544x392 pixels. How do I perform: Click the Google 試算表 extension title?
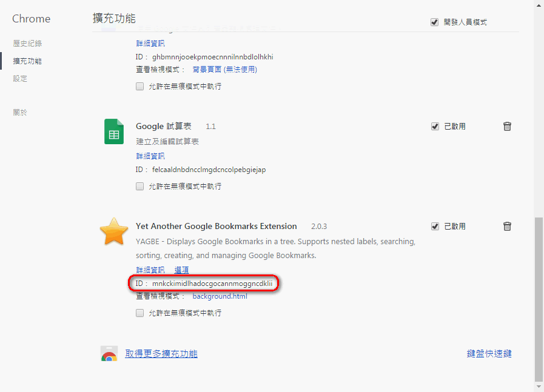(164, 126)
